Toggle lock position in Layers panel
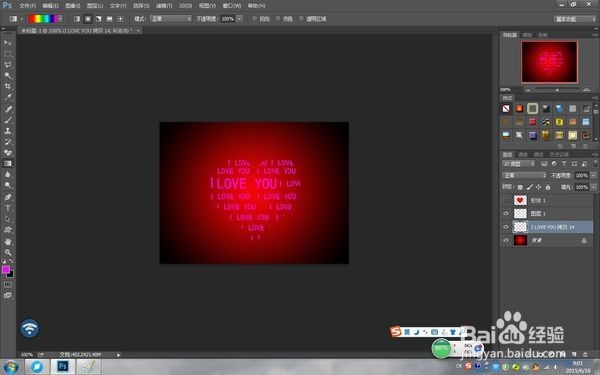 (538, 187)
